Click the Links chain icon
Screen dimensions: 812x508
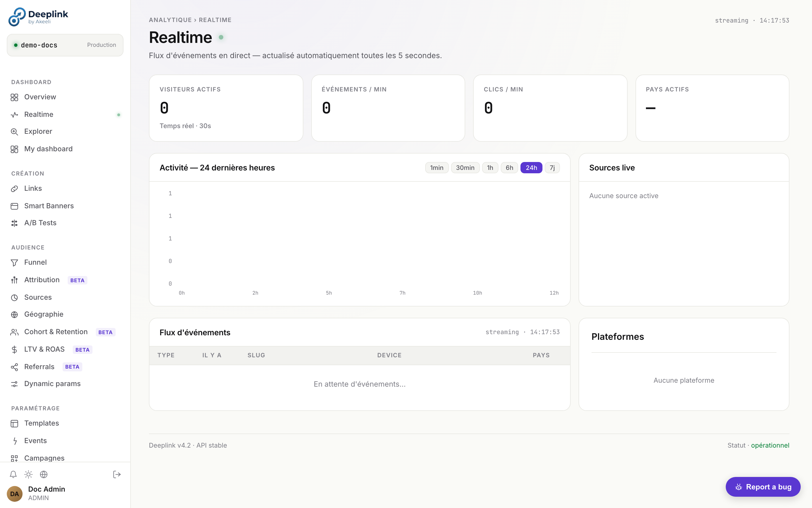[x=14, y=189]
